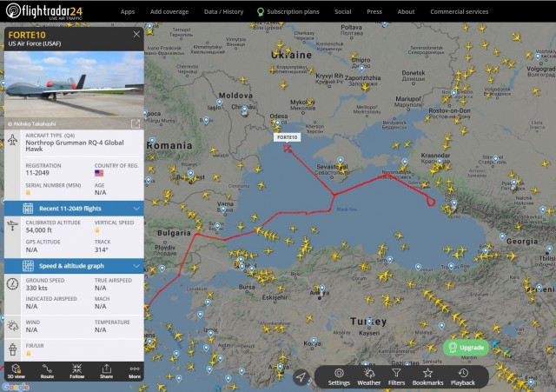The image size is (556, 392).
Task: Click the control tower FIR icon
Action: pyautogui.click(x=13, y=349)
